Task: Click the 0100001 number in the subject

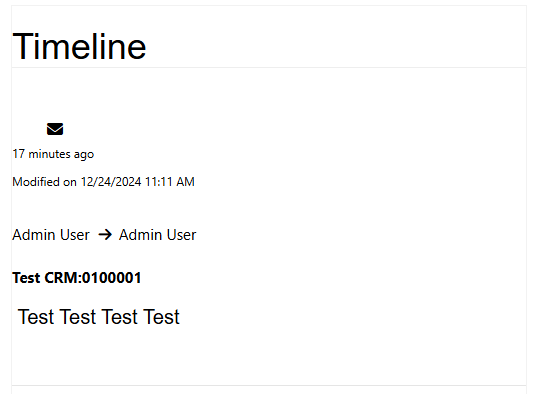Action: (112, 278)
